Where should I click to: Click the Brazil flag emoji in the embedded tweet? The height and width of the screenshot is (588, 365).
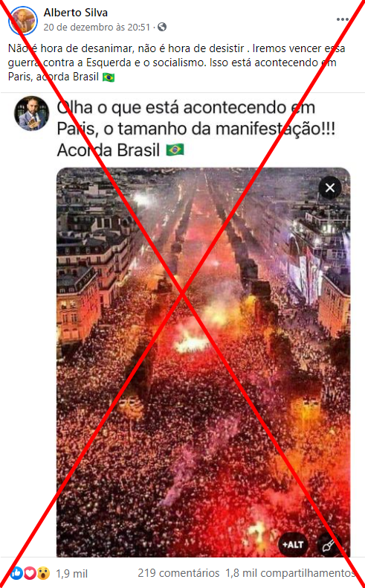tap(175, 150)
